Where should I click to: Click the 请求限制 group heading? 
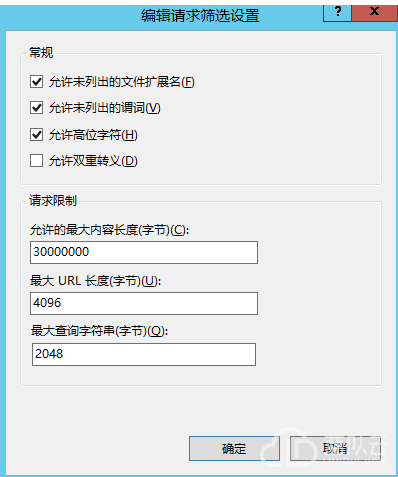point(53,200)
